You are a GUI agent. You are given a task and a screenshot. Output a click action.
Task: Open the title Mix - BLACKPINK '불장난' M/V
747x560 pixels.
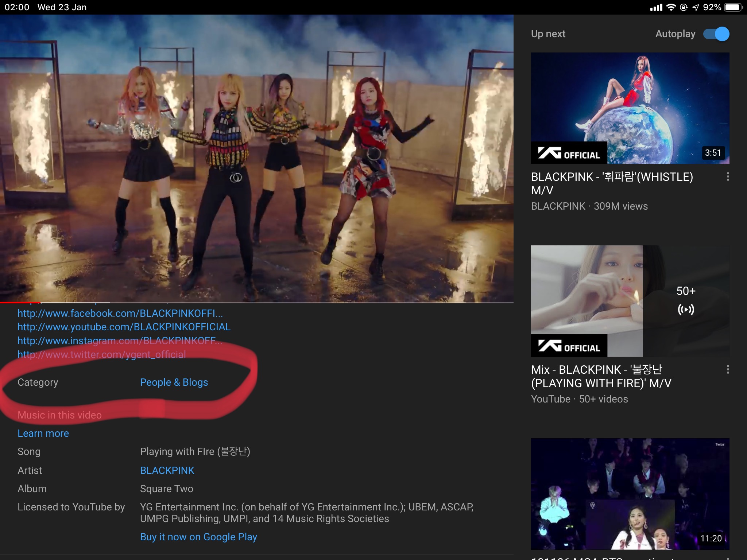[601, 376]
